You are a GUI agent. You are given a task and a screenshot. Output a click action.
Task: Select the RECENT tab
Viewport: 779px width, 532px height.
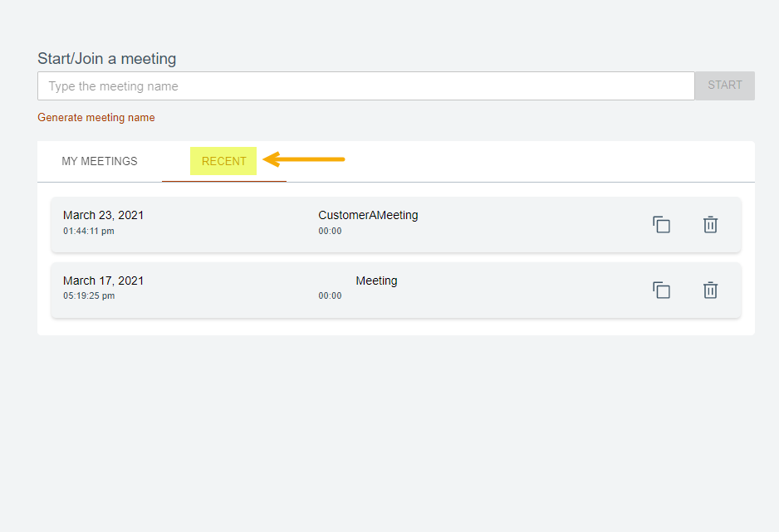coord(224,162)
